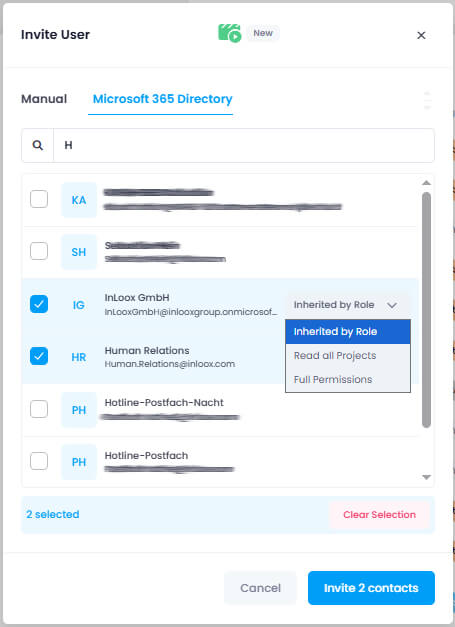Click the green video tutorial icon

point(229,33)
